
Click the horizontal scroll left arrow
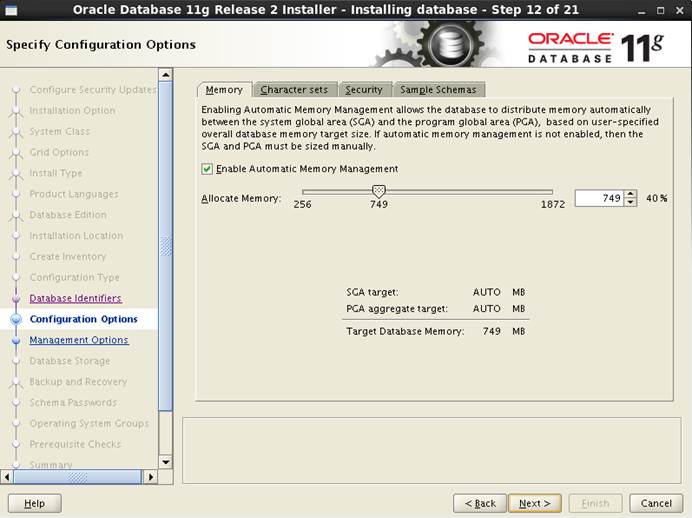tap(7, 477)
